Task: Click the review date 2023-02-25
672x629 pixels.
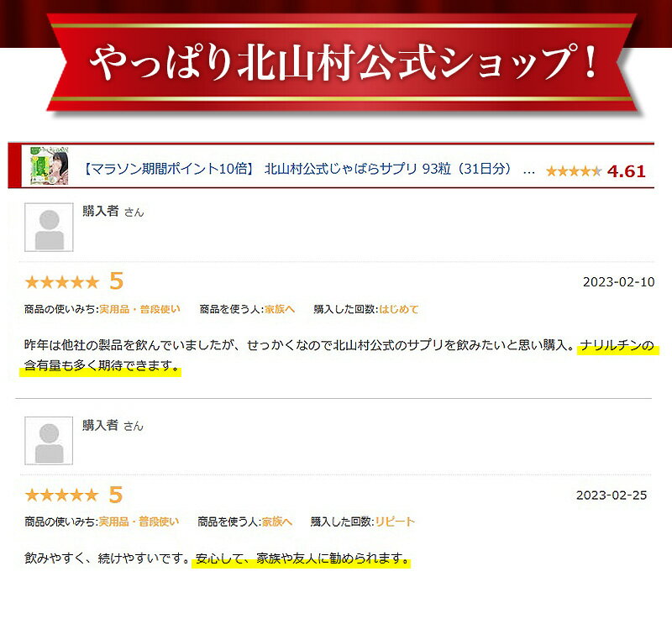Action: 612,495
